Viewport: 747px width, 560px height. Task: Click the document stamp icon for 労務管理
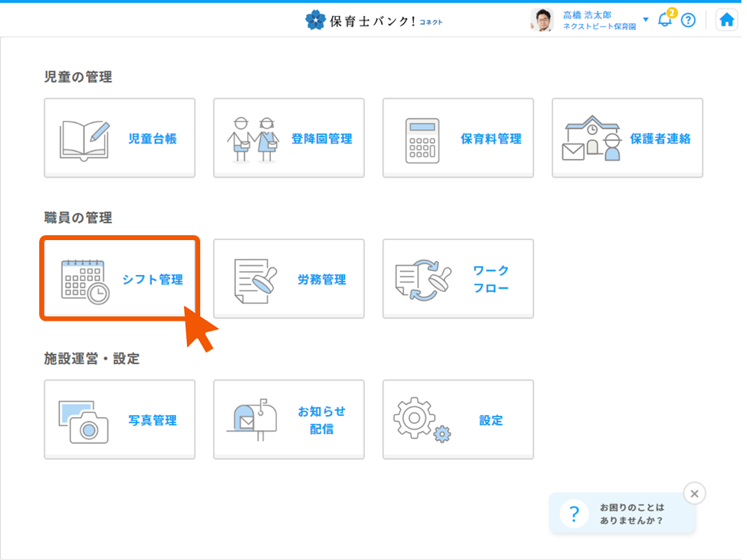(x=255, y=280)
